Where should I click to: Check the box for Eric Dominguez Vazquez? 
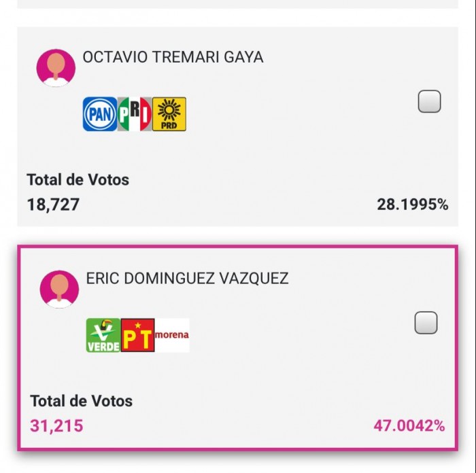tap(426, 323)
